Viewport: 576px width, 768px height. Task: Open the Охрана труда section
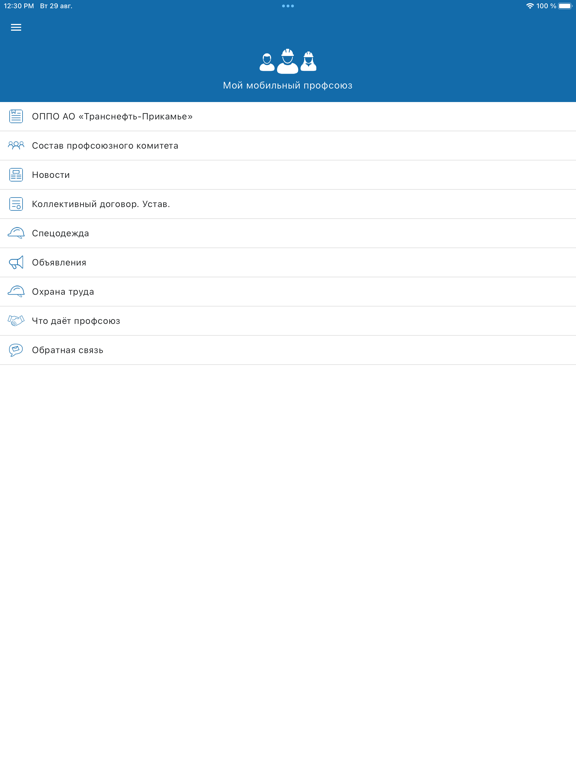tap(288, 291)
